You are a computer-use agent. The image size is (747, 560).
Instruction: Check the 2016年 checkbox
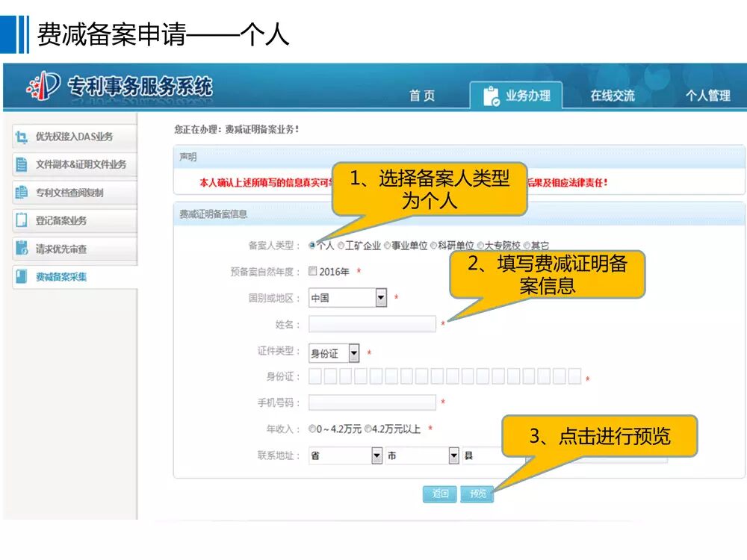312,271
